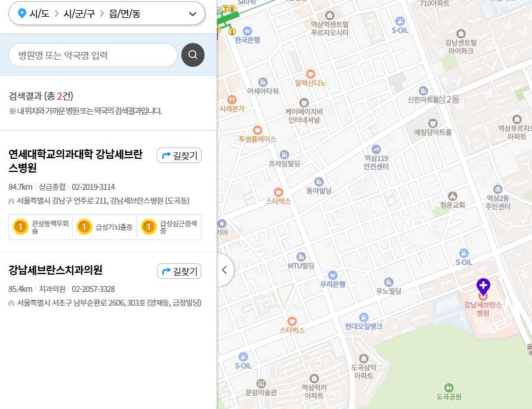Click the phone number 02-2057-3328
The image size is (532, 409).
[93, 289]
